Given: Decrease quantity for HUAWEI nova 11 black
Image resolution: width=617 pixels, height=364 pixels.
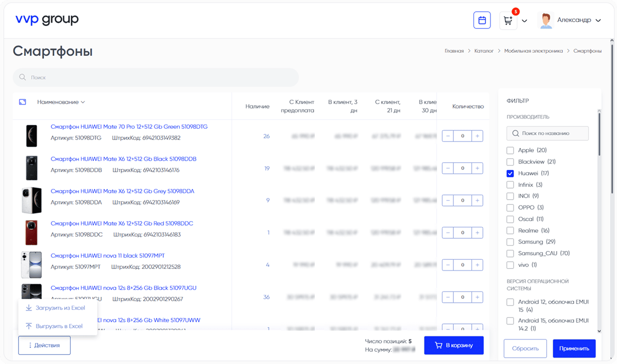Looking at the screenshot, I should click(447, 265).
